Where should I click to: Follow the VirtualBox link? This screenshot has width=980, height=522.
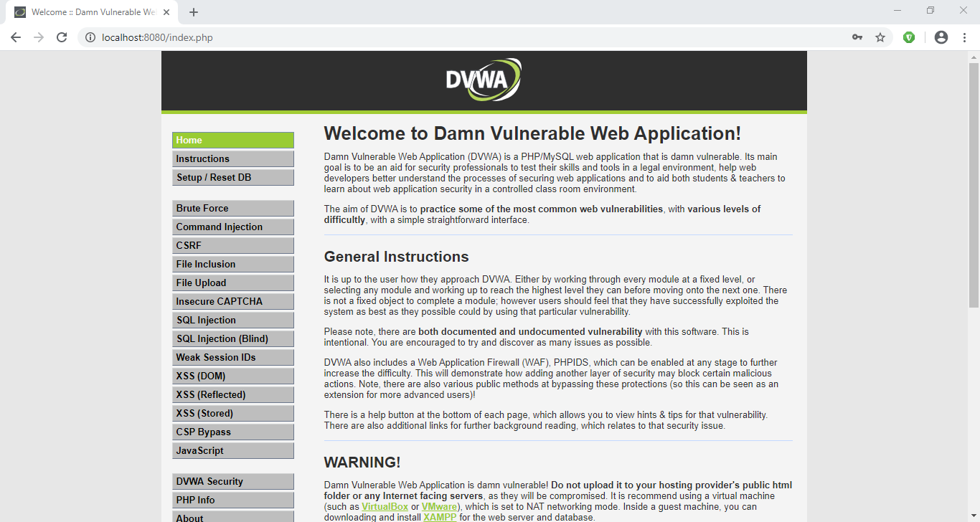coord(385,506)
